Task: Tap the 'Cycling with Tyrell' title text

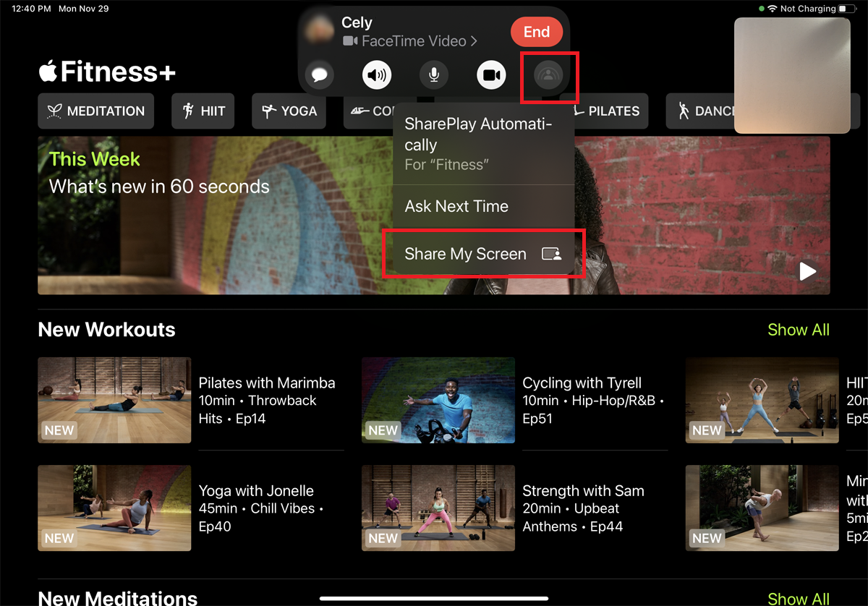Action: 582,383
